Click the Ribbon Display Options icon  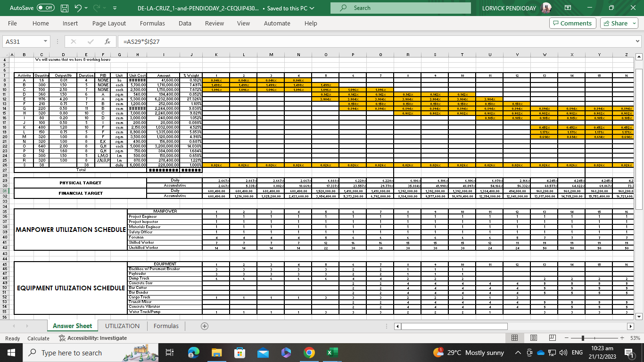pos(568,8)
